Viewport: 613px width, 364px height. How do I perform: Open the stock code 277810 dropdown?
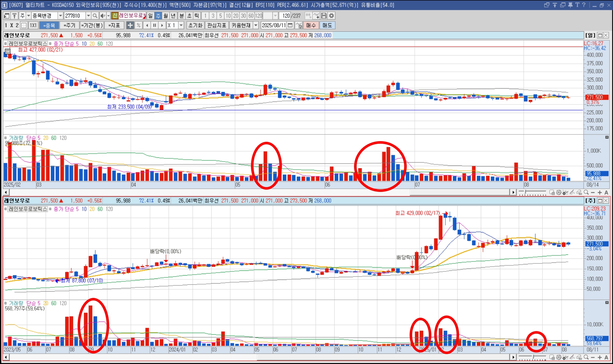click(88, 16)
